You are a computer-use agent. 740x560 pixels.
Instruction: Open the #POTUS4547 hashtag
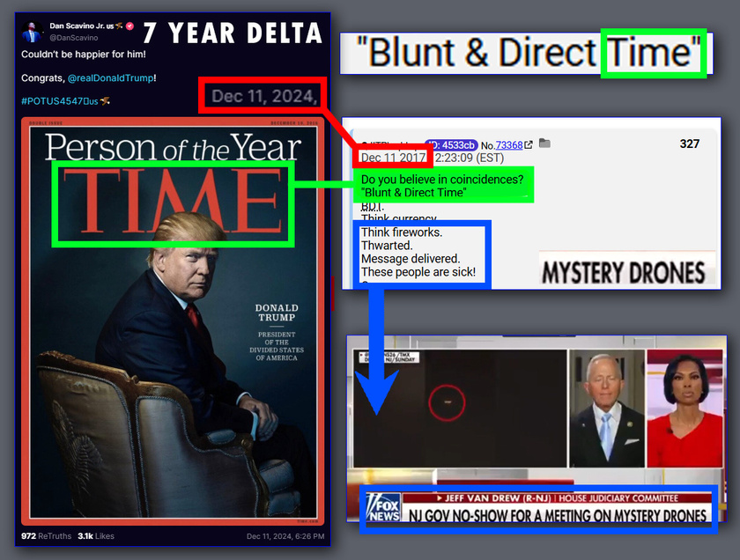click(x=60, y=101)
